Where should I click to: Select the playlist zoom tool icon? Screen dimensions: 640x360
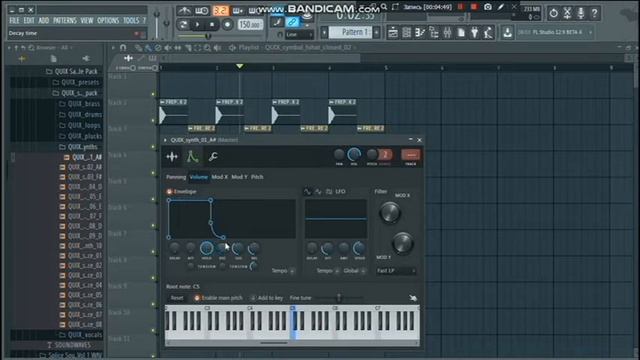[207, 48]
